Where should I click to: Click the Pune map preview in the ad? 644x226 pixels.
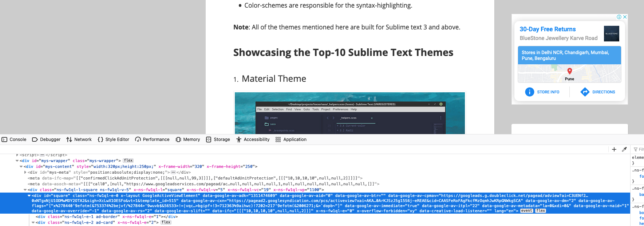pos(569,74)
